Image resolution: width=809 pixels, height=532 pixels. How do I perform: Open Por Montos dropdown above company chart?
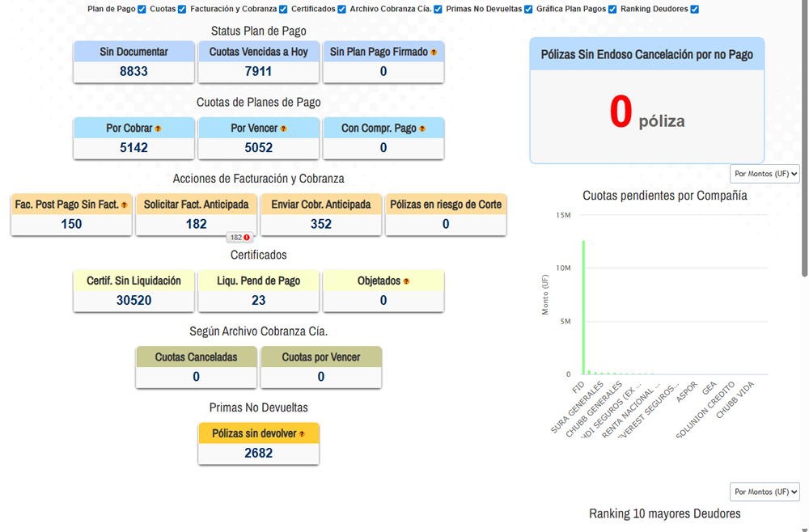tap(765, 174)
